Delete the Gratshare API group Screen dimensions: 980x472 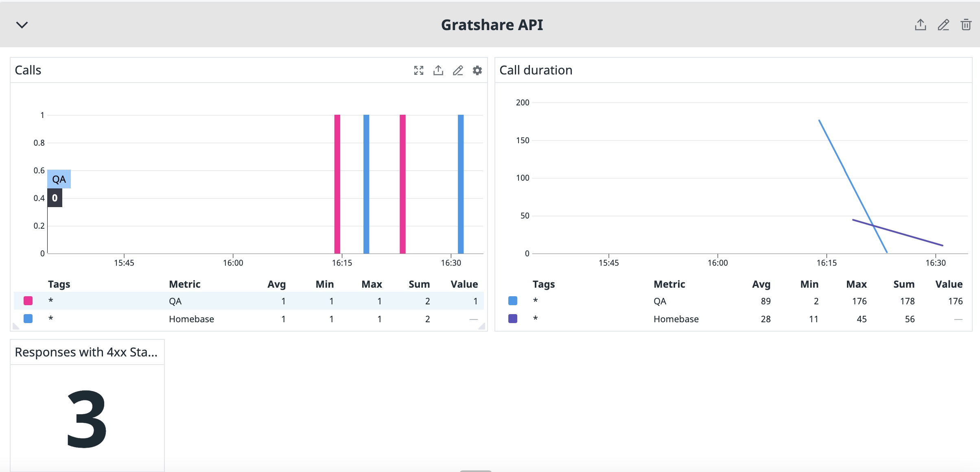pyautogui.click(x=966, y=25)
